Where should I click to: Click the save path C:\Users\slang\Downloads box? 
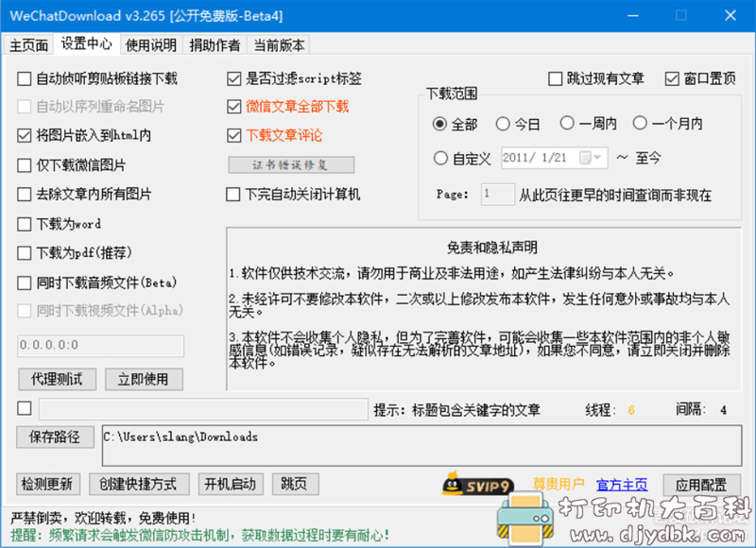pos(421,445)
